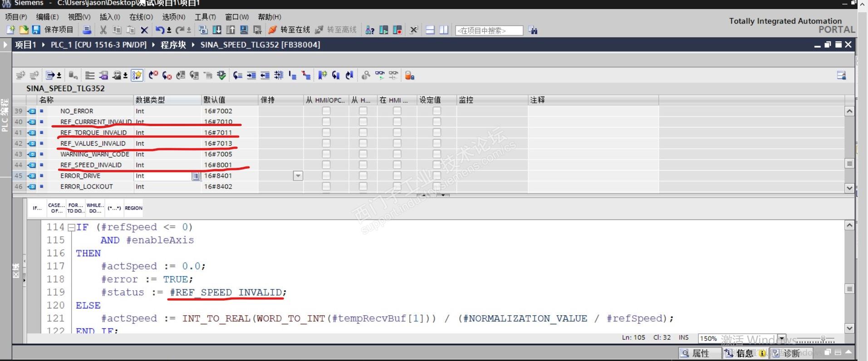The height and width of the screenshot is (361, 868).
Task: Tick the setpoint (设定值) checkbox for ERROR_DRIVE
Action: [436, 176]
